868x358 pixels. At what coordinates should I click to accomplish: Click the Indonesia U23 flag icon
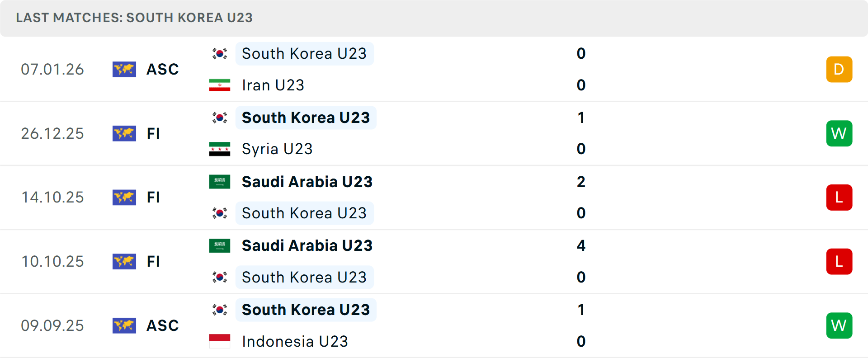[x=220, y=341]
